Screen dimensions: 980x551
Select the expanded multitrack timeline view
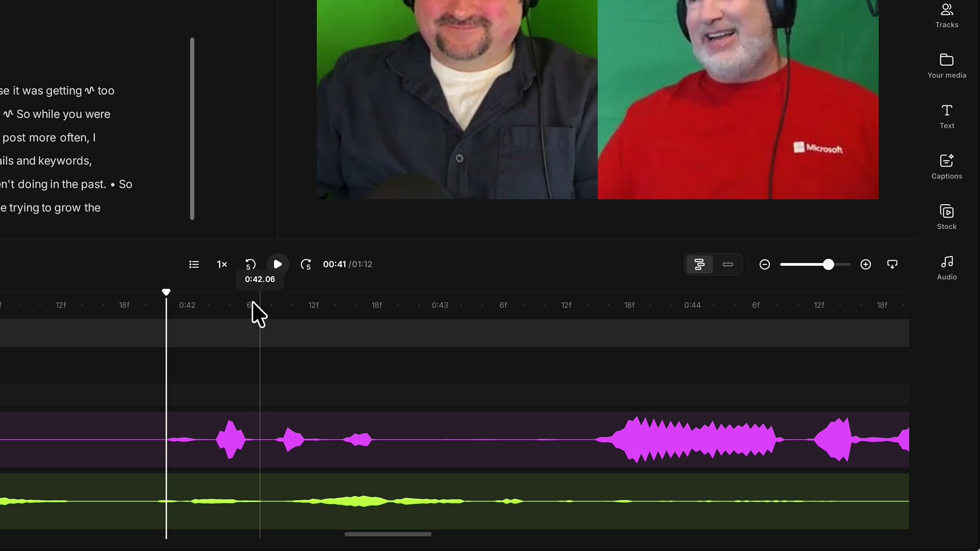point(699,264)
